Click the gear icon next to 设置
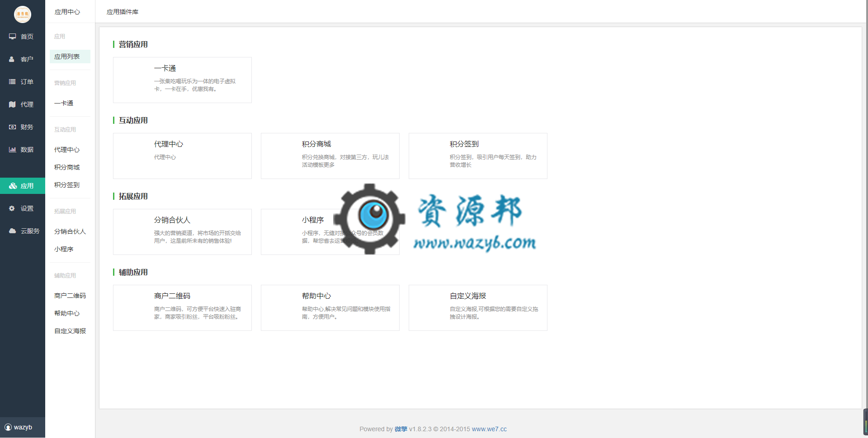 point(12,208)
